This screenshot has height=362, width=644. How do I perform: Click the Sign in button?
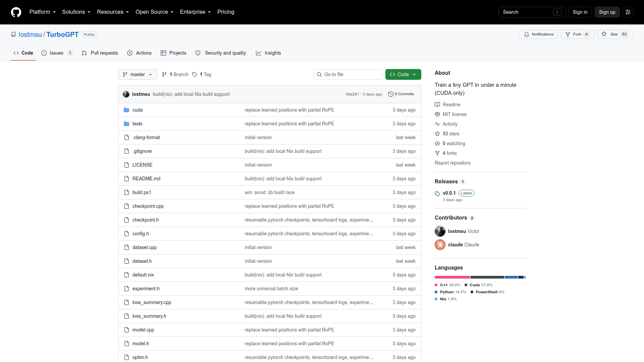click(580, 12)
